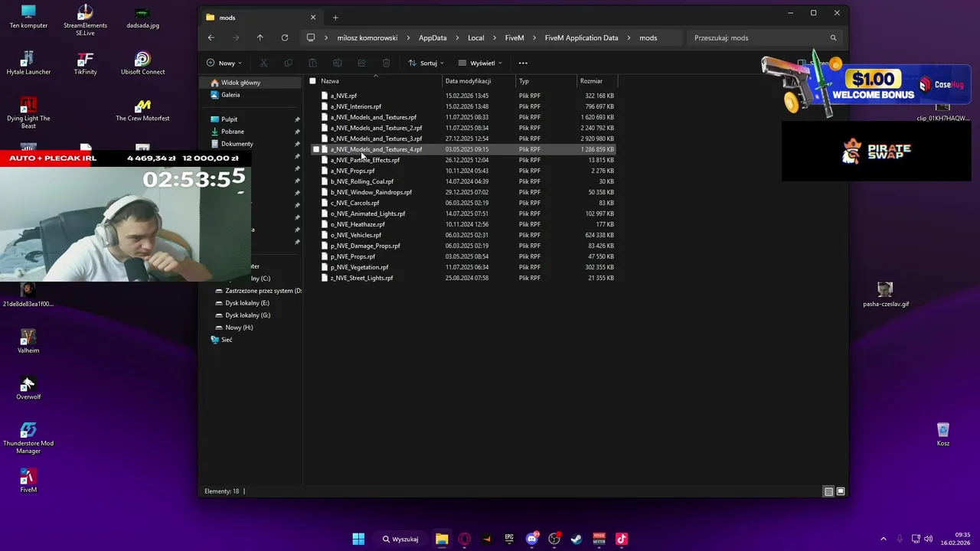Open the three-dot more options menu
The image size is (980, 551).
(523, 63)
